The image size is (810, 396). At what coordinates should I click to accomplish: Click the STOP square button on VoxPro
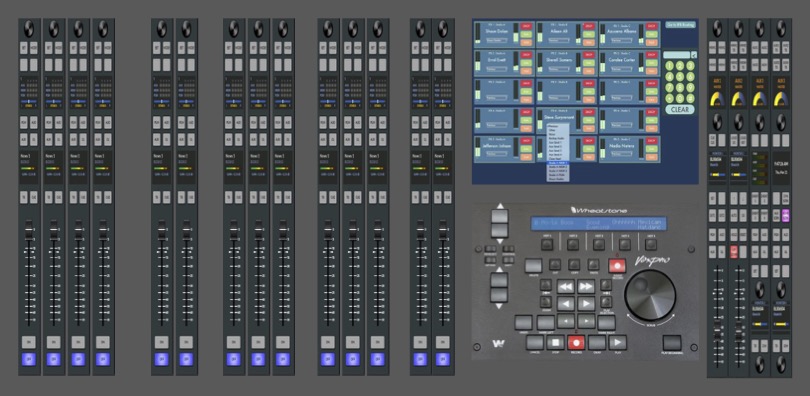[x=555, y=342]
